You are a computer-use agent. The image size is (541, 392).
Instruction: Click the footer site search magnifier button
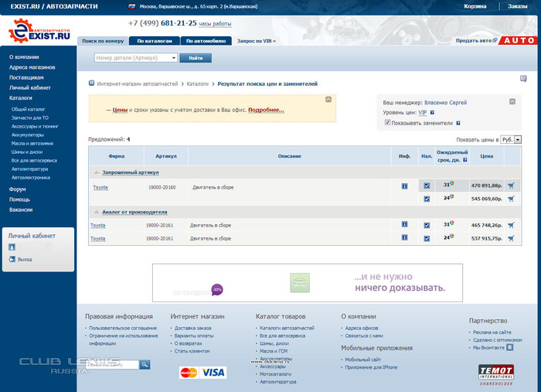tap(145, 364)
